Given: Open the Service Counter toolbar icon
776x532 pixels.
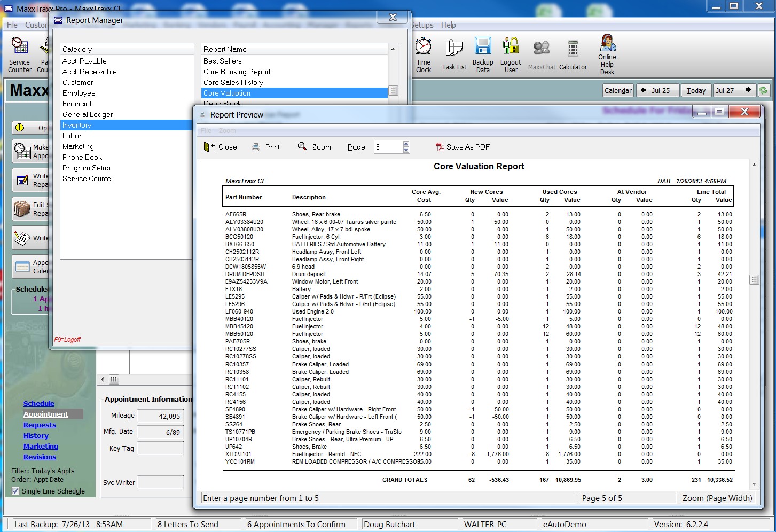Looking at the screenshot, I should (x=20, y=54).
